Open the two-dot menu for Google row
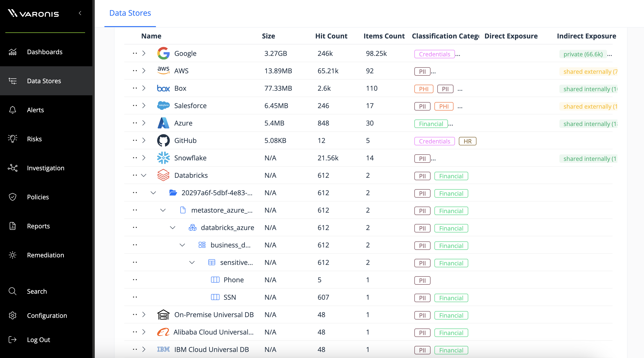644x358 pixels. (135, 53)
